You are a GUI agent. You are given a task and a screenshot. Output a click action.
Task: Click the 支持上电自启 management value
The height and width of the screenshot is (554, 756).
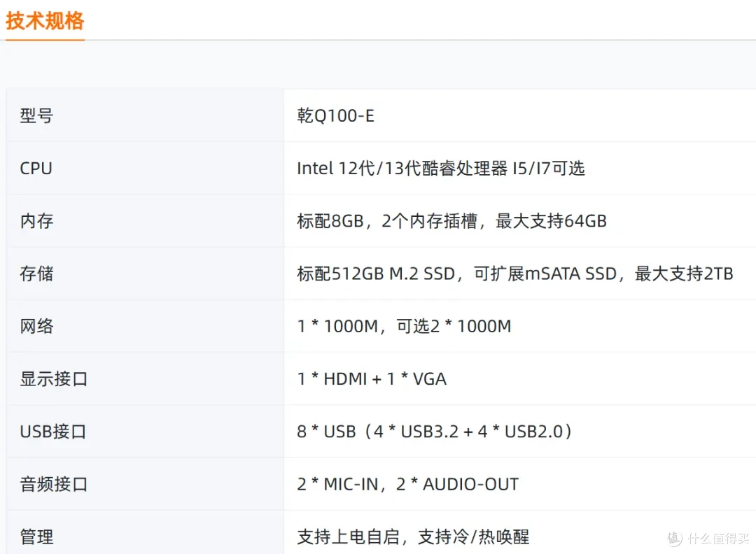click(x=413, y=537)
